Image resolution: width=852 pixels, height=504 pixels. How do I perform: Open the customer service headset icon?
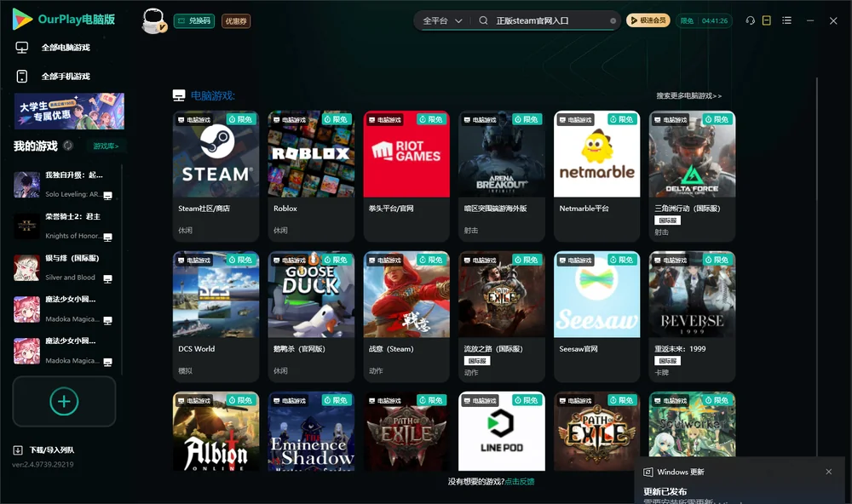coord(751,20)
